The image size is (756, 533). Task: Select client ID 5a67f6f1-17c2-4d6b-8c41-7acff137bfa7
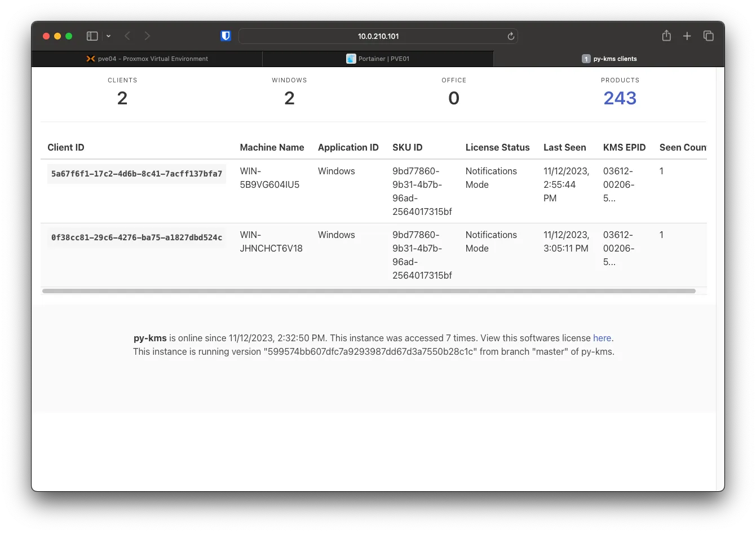pyautogui.click(x=136, y=174)
